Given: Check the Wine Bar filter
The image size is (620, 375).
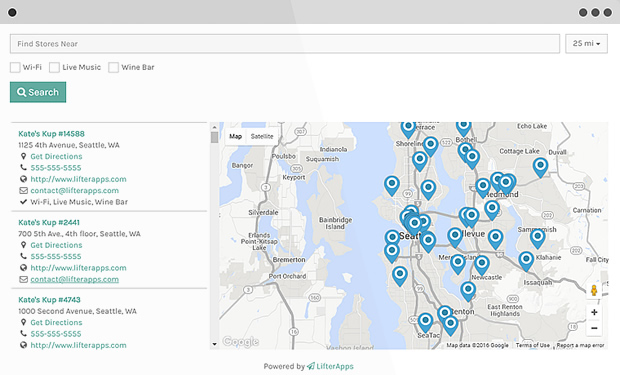Looking at the screenshot, I should [x=113, y=67].
